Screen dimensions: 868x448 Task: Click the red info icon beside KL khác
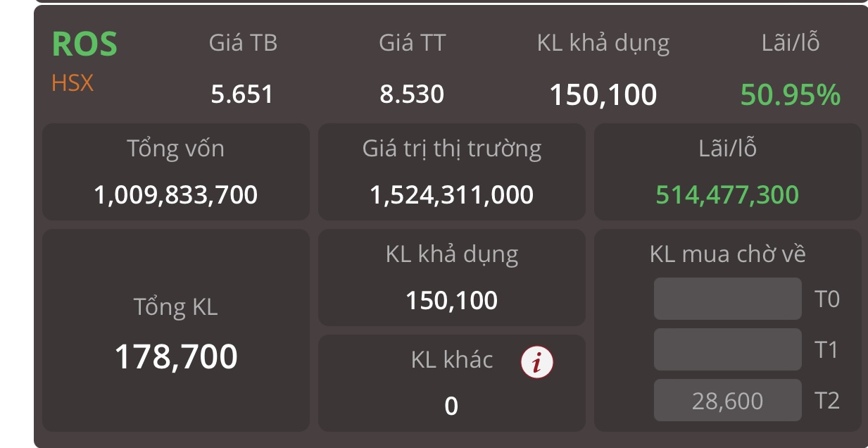coord(536,363)
